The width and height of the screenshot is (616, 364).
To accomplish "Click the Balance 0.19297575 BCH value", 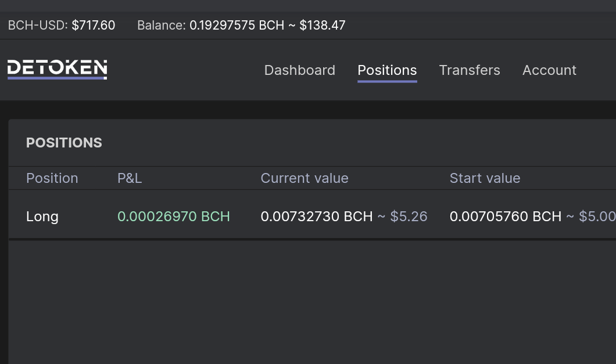I will (x=237, y=26).
